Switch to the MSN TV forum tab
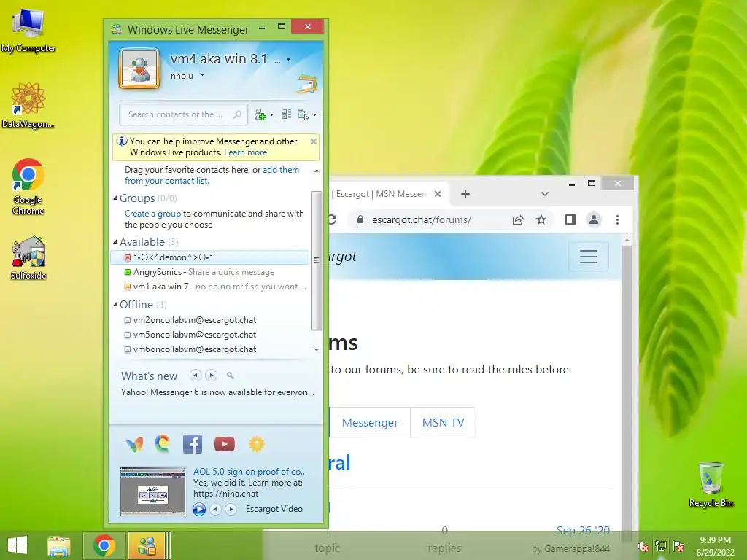Viewport: 747px width, 560px height. 443,422
